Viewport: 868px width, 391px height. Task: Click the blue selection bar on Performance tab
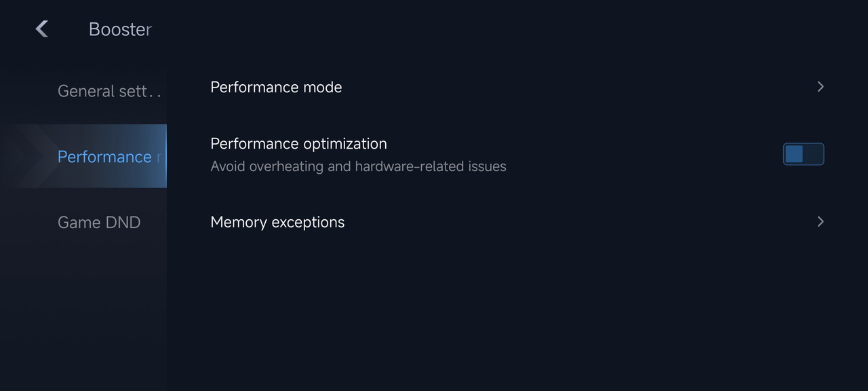point(165,156)
